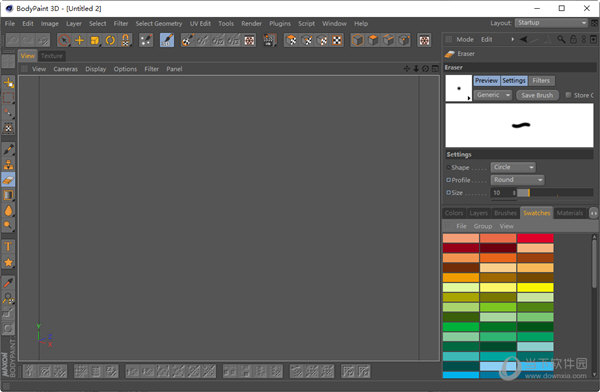The image size is (600, 392).
Task: Select the Eyedropper tool
Action: coord(8,283)
